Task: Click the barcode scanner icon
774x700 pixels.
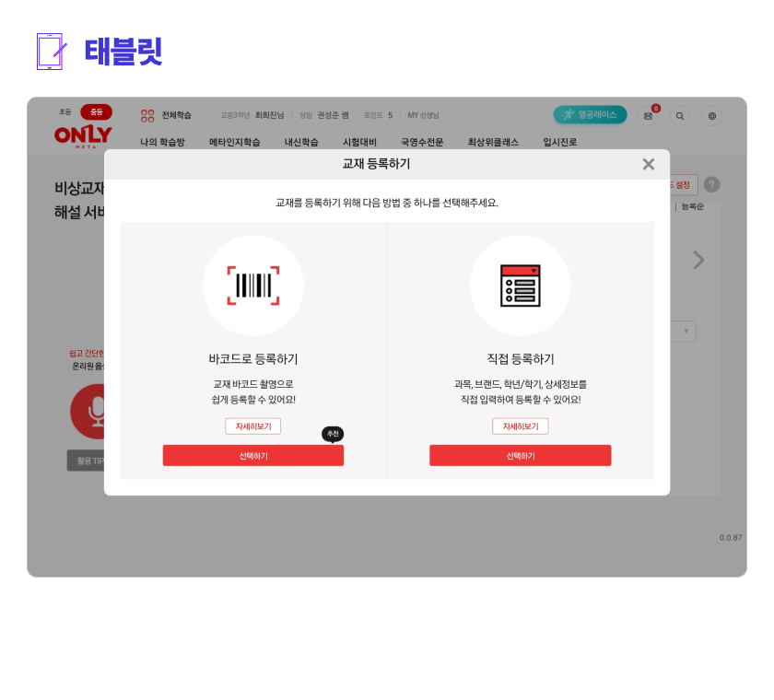Action: [x=253, y=286]
